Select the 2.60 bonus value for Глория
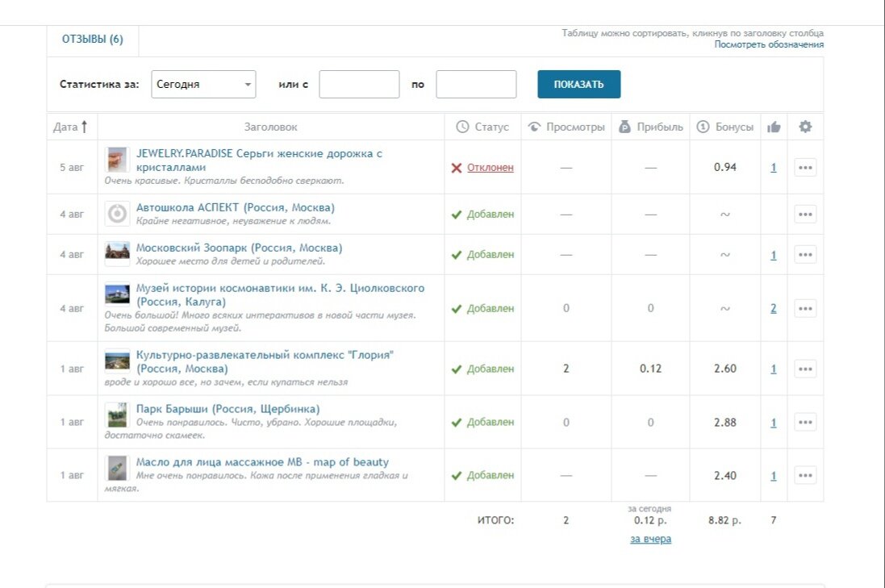The width and height of the screenshot is (885, 588). [x=725, y=369]
